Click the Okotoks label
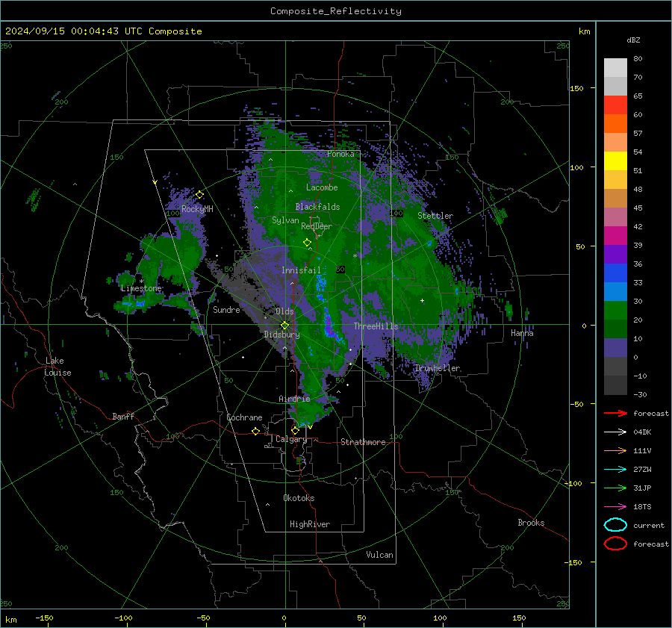672x628 pixels. pos(299,498)
